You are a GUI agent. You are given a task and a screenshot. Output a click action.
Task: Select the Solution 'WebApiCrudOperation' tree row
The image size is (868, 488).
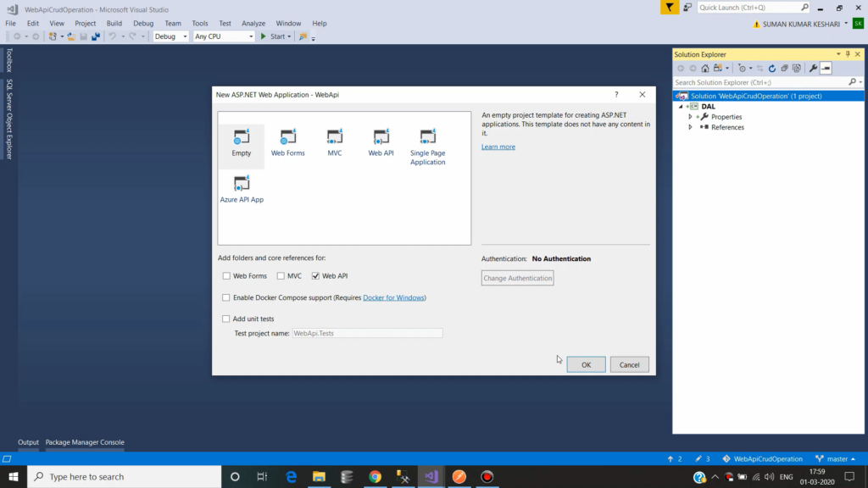point(768,96)
